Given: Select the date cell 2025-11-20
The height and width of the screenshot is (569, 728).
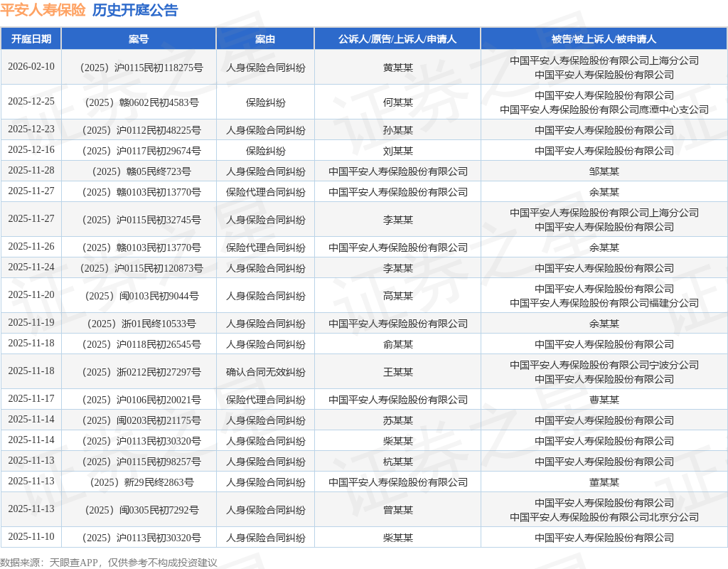Looking at the screenshot, I should (x=31, y=295).
